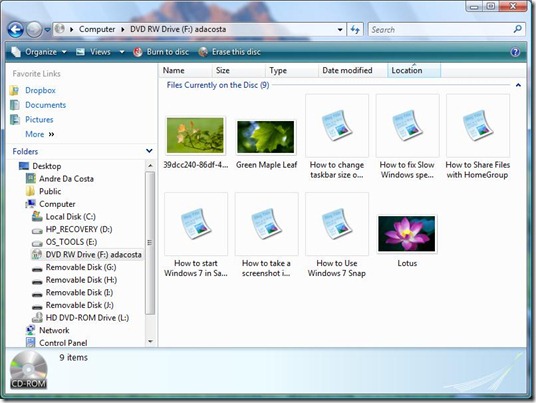Open Local Disk (C:)
Viewport: 536px width, 403px height.
(x=70, y=217)
